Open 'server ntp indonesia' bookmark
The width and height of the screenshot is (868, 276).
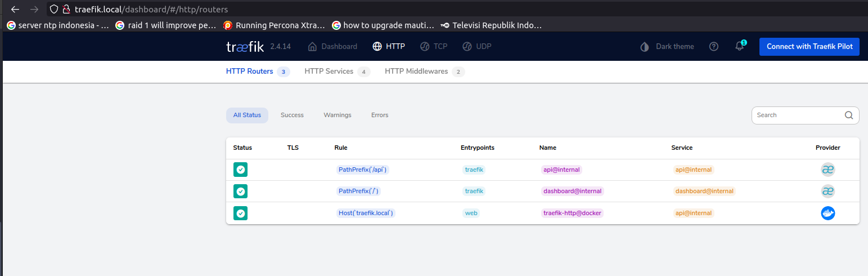(x=58, y=25)
